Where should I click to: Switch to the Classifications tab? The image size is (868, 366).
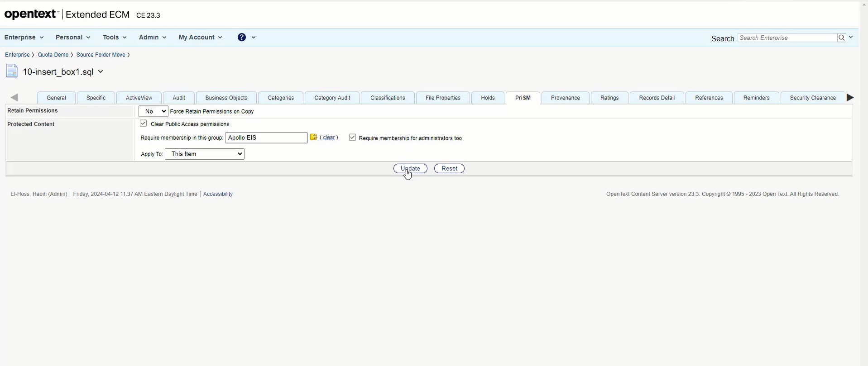click(388, 98)
